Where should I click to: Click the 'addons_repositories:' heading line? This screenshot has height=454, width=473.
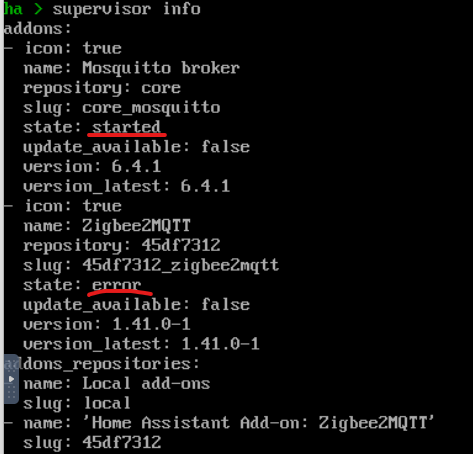[x=102, y=364]
